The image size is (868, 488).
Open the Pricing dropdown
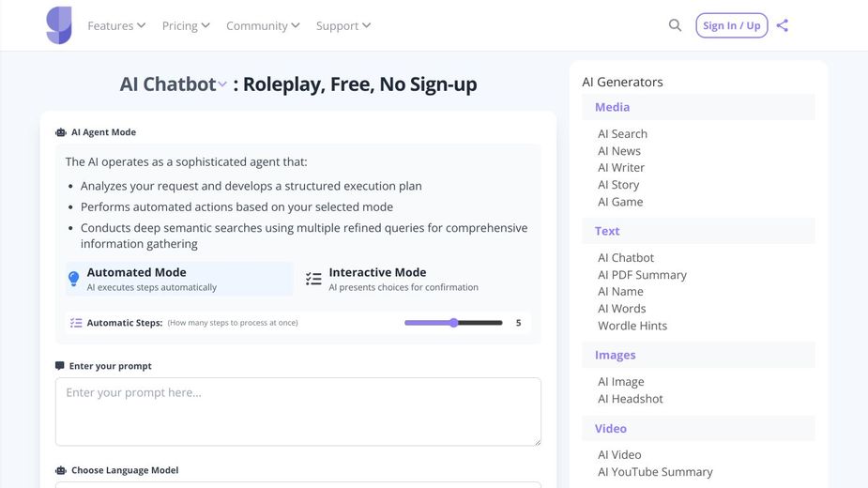pyautogui.click(x=186, y=26)
